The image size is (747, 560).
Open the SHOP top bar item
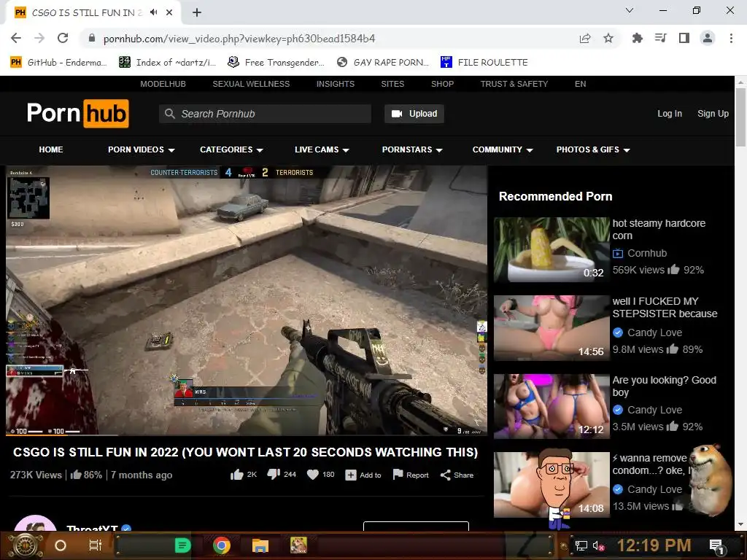click(442, 84)
